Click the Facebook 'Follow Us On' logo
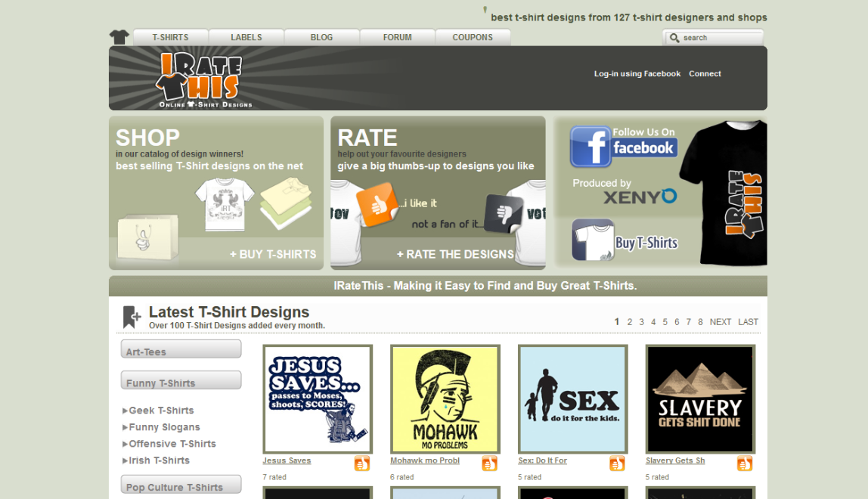Viewport: 868px width, 499px height. (623, 145)
